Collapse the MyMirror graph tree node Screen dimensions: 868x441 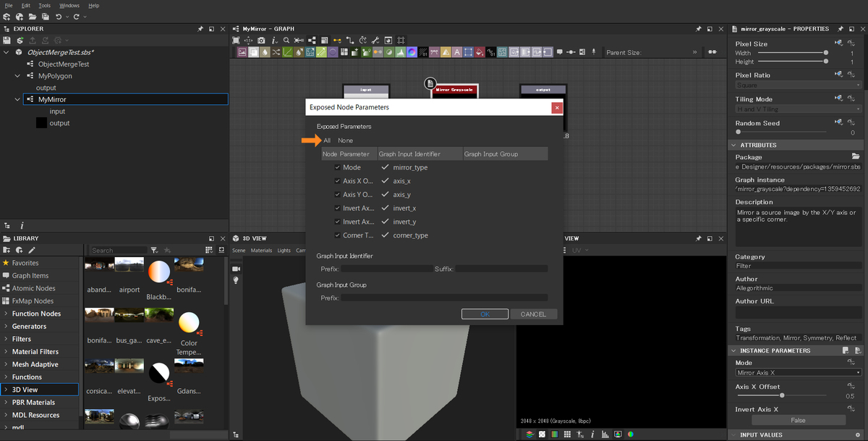coord(18,99)
